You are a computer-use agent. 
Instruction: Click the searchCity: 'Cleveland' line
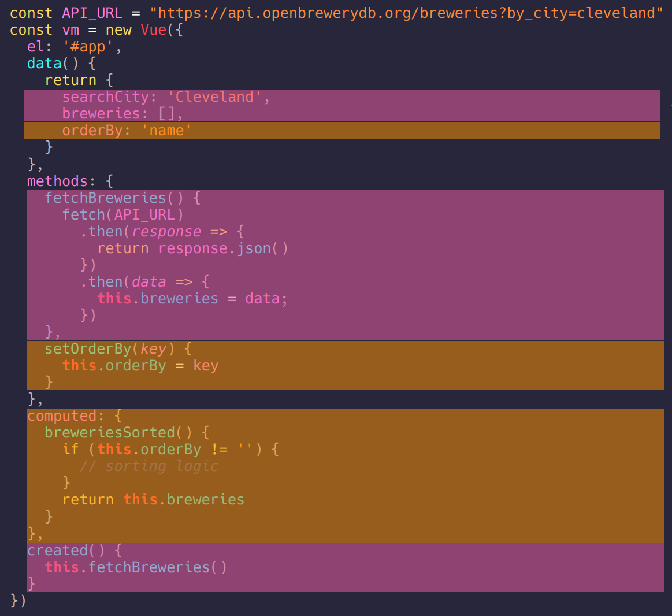(x=166, y=97)
